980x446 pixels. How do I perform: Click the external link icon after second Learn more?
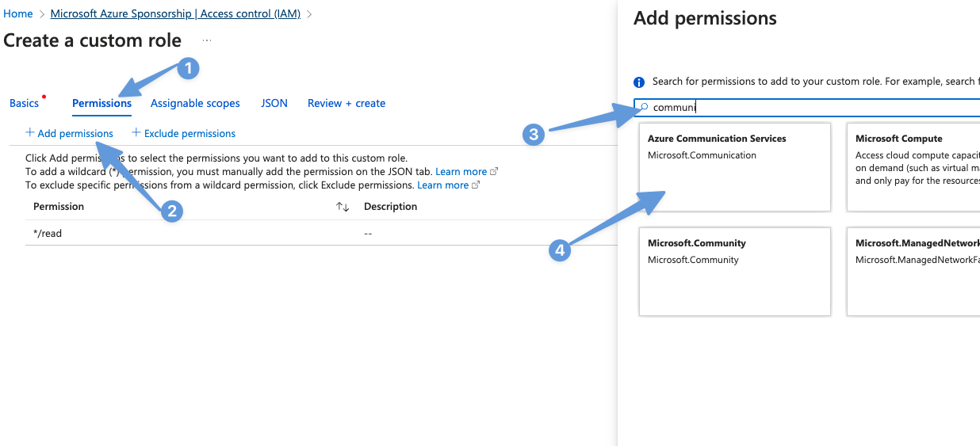click(476, 185)
